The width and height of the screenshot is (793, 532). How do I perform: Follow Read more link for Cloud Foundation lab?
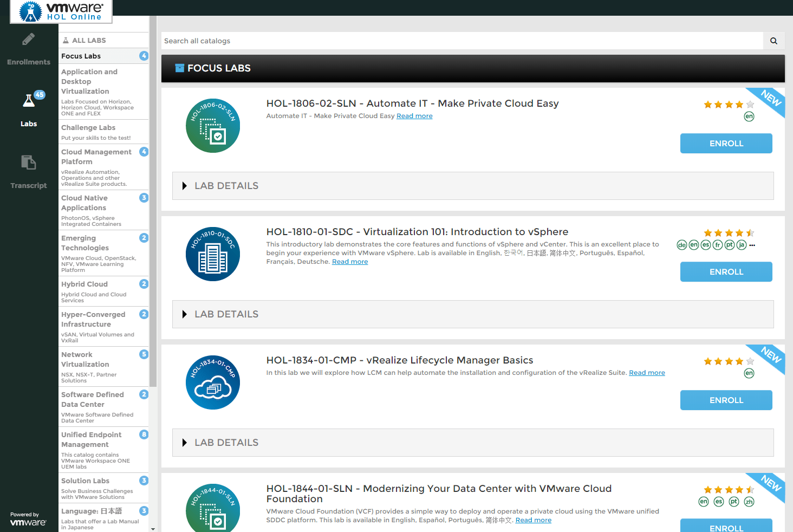tap(534, 520)
